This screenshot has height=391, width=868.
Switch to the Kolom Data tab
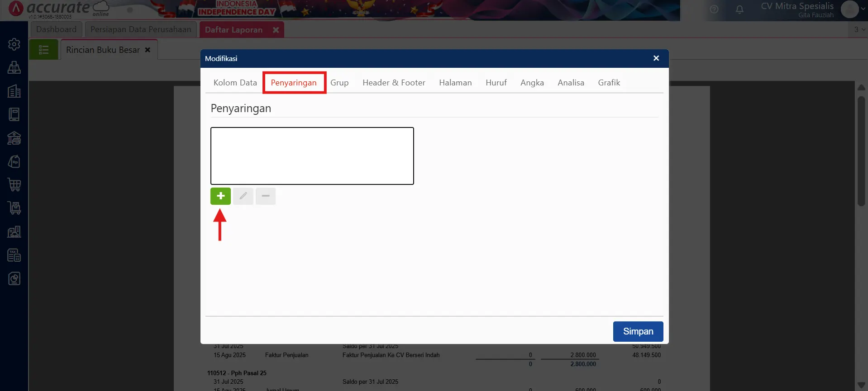(x=235, y=83)
